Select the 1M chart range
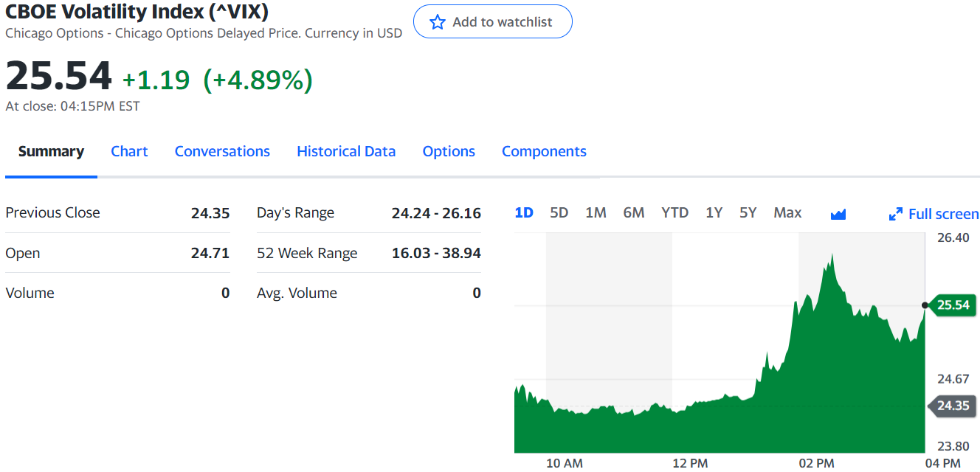980x472 pixels. pyautogui.click(x=596, y=213)
